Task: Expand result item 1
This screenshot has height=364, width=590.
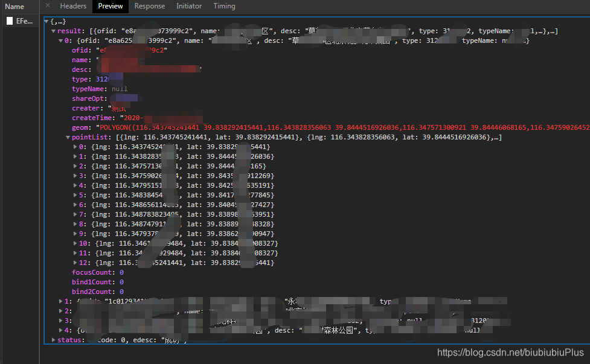Action: click(60, 301)
